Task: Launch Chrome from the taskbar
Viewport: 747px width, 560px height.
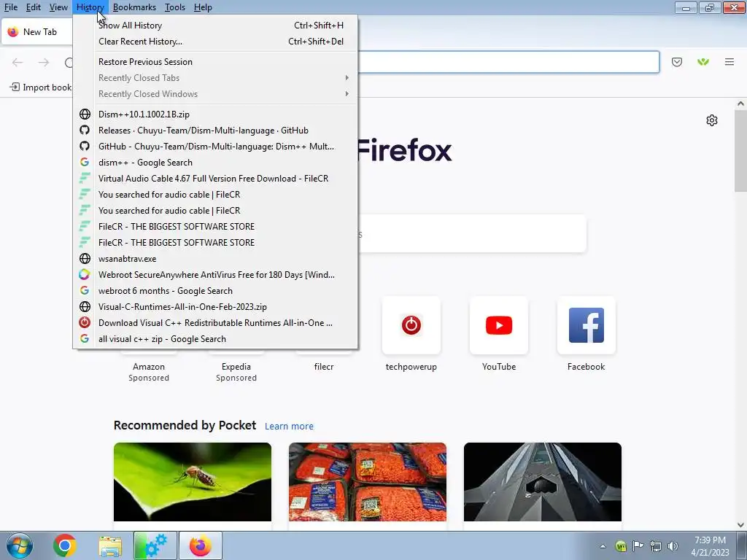Action: click(x=65, y=545)
